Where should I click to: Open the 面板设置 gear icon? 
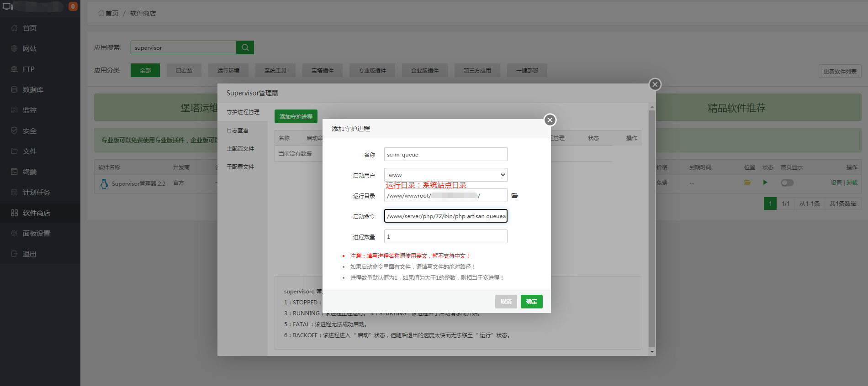14,233
